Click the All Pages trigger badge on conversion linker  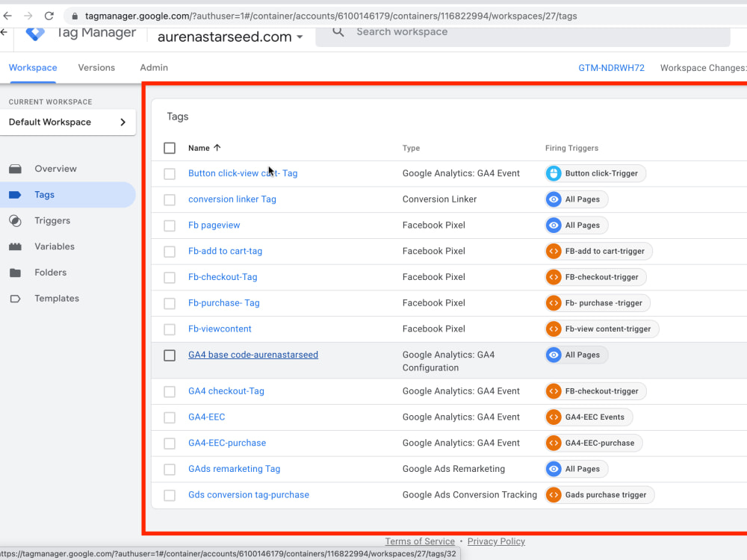point(576,199)
